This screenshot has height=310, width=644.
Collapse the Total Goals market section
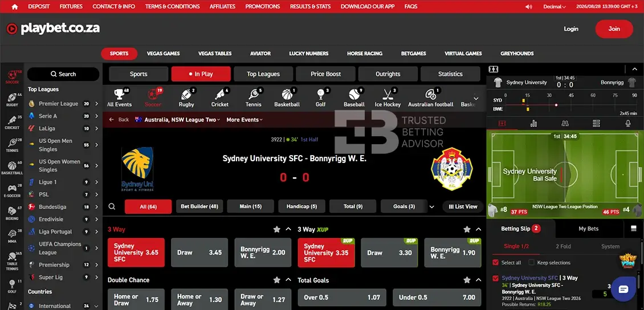479,280
